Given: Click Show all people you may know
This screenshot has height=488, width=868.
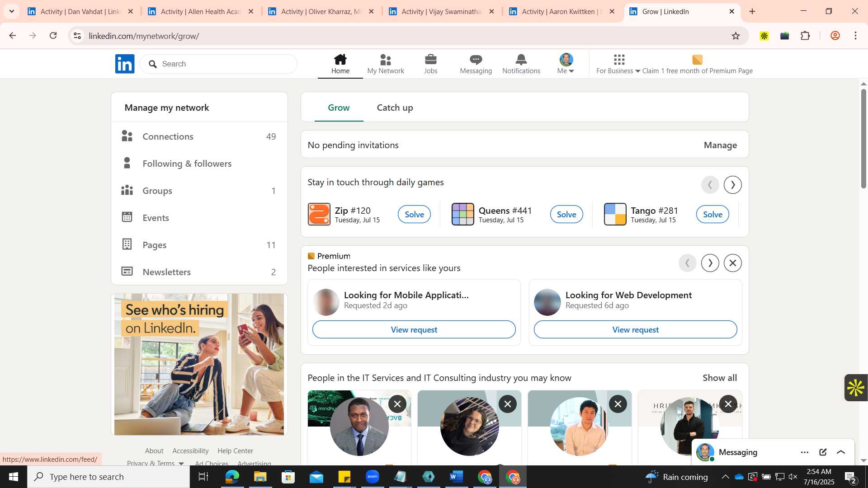Looking at the screenshot, I should 719,378.
